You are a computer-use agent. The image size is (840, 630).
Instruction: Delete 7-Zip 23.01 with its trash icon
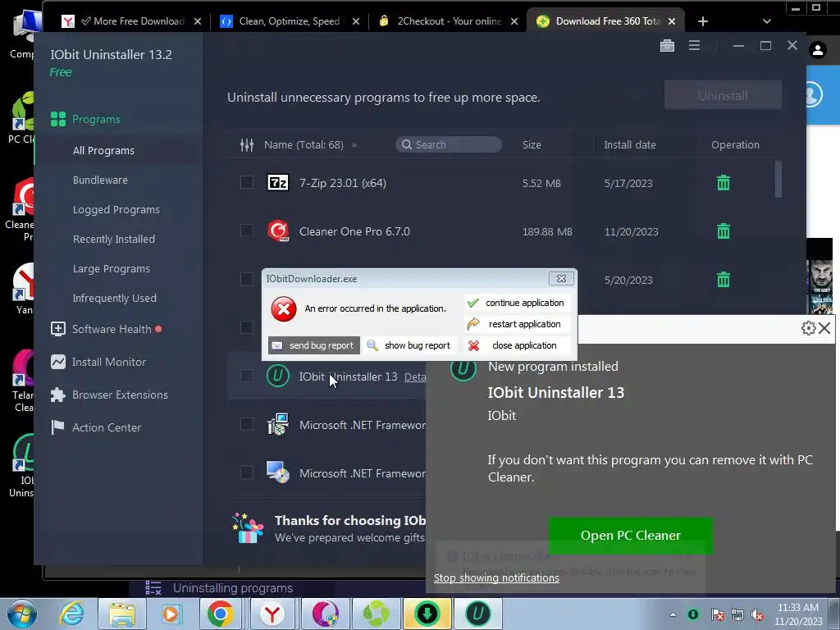724,183
